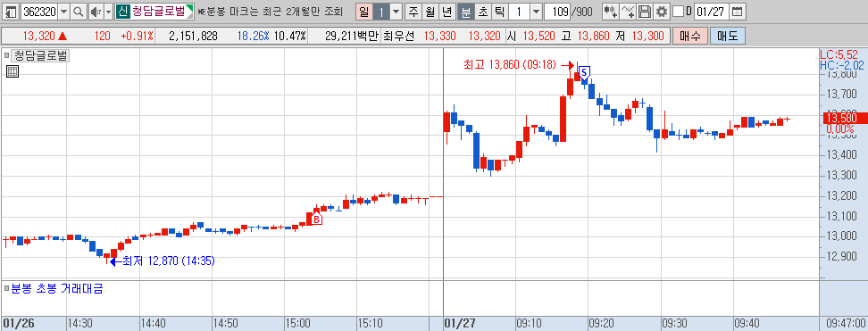
Task: Click the 18.26% value
Action: (253, 37)
